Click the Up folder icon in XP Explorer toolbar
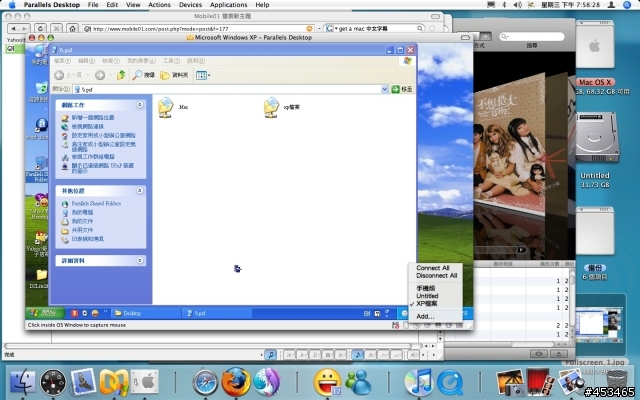The height and width of the screenshot is (400, 640). 121,75
